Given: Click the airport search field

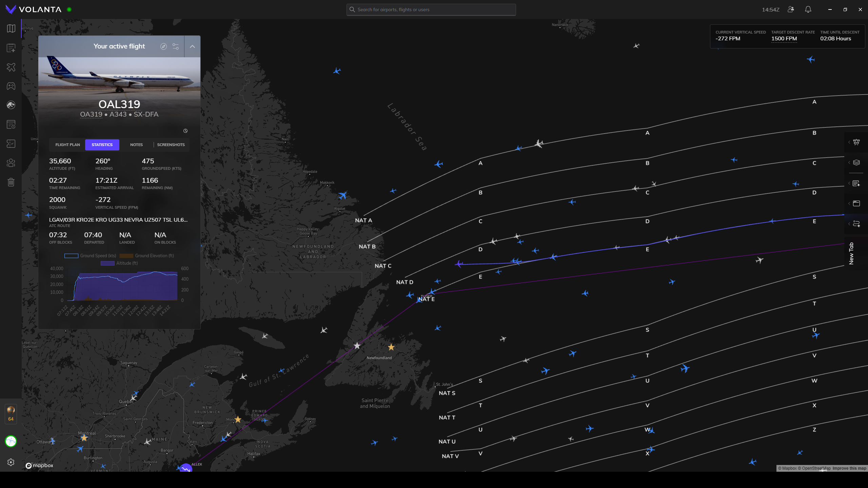Looking at the screenshot, I should point(431,9).
